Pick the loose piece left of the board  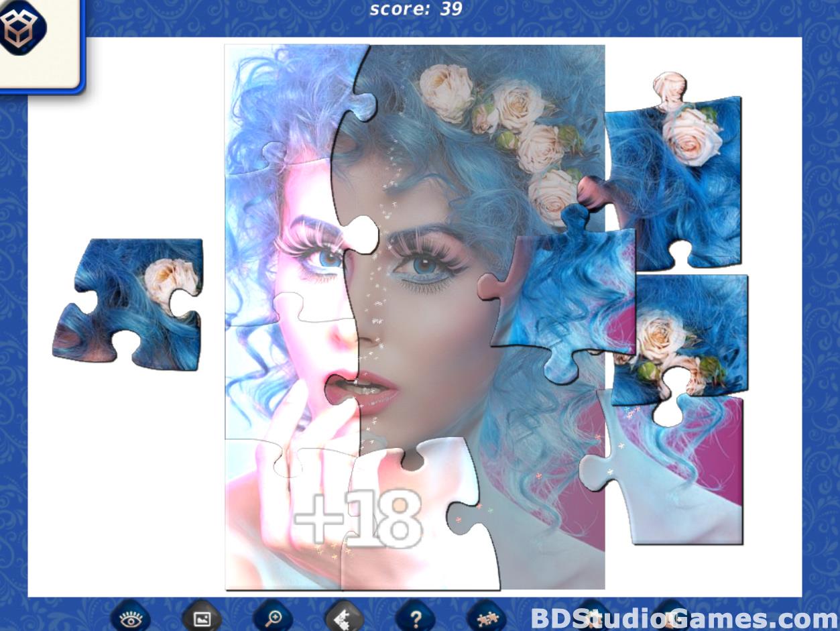(x=128, y=304)
